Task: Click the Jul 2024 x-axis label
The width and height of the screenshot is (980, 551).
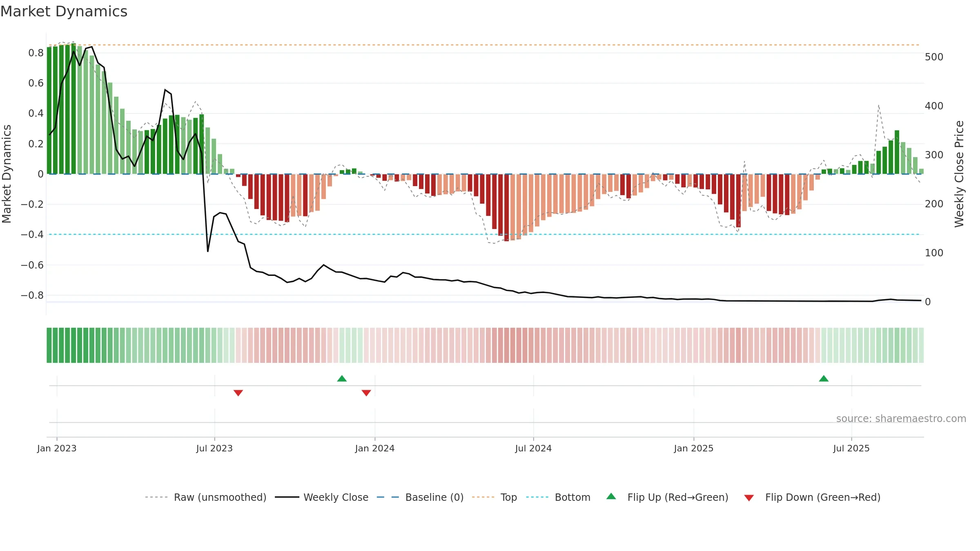Action: point(533,448)
